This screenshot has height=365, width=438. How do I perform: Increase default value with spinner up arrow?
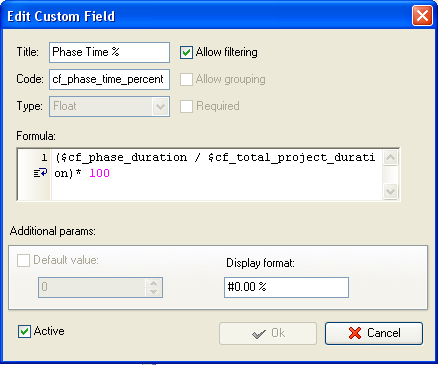pyautogui.click(x=153, y=283)
